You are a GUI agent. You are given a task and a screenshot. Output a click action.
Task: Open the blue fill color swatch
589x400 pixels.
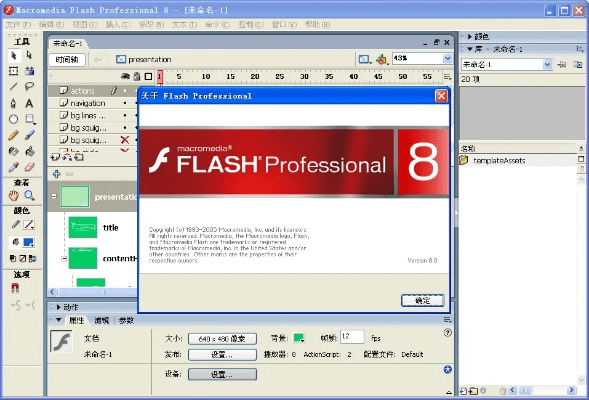[x=29, y=242]
